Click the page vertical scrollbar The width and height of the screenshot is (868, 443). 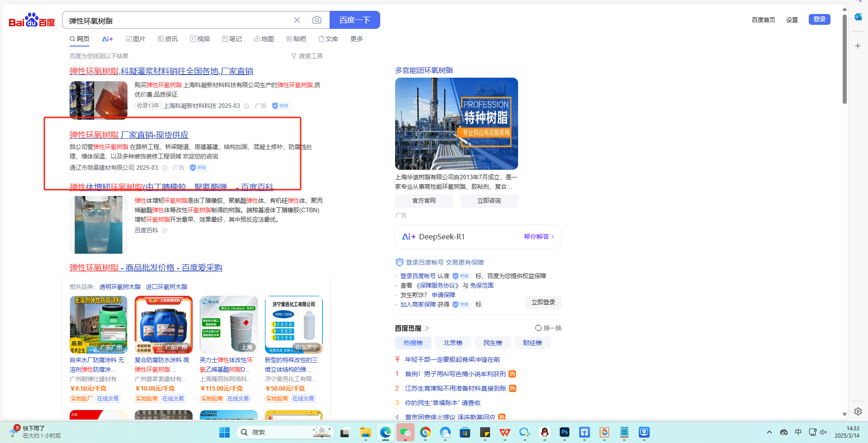coord(844,59)
